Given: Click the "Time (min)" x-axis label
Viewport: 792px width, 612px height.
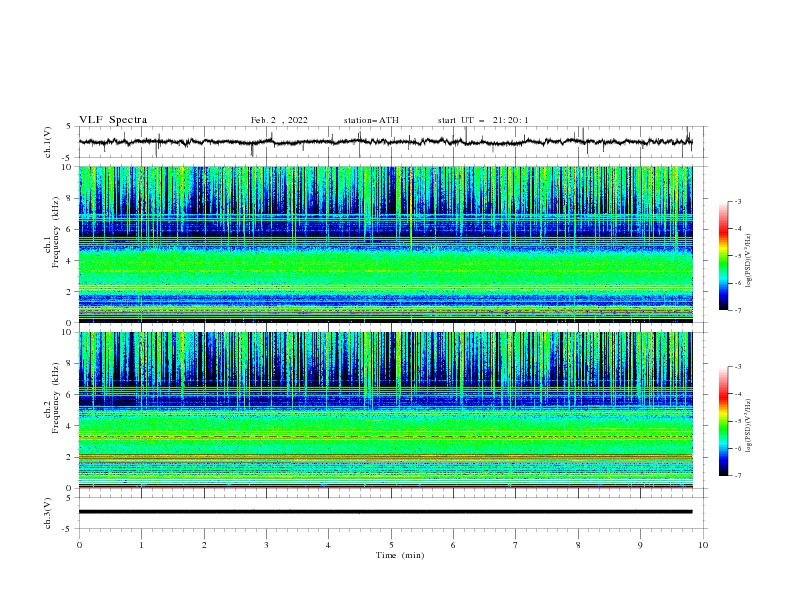Looking at the screenshot, I should pyautogui.click(x=400, y=555).
